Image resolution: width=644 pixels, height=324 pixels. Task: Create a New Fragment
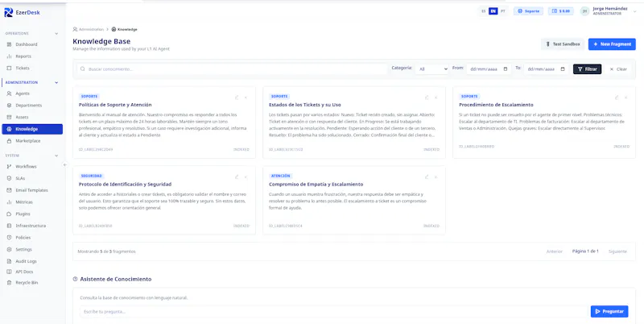click(x=612, y=44)
